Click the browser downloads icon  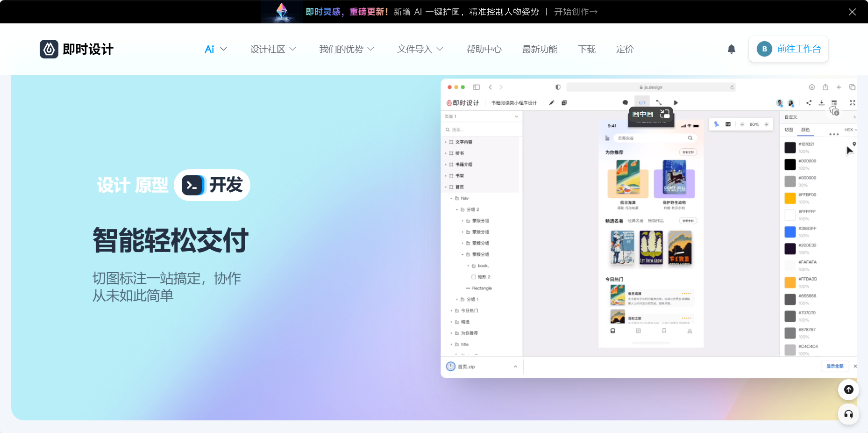pyautogui.click(x=812, y=87)
